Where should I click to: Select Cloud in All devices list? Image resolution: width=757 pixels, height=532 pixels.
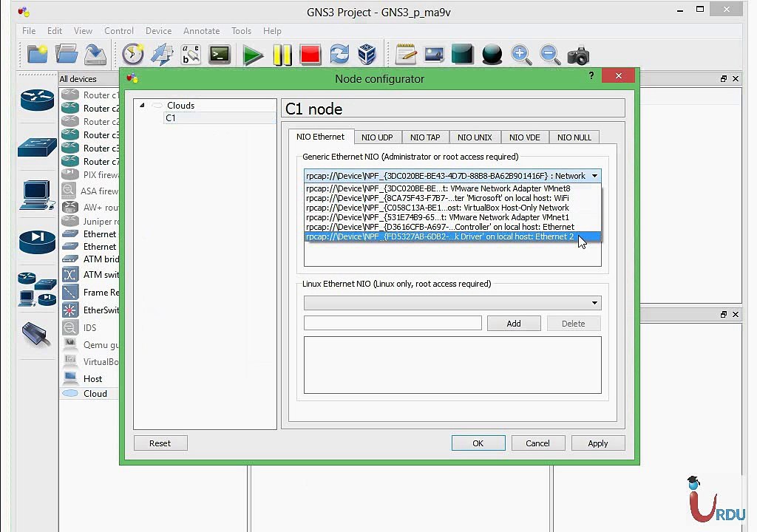89,393
